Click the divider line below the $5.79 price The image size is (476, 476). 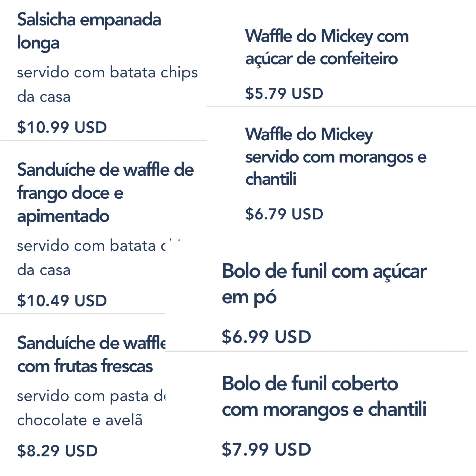[342, 106]
